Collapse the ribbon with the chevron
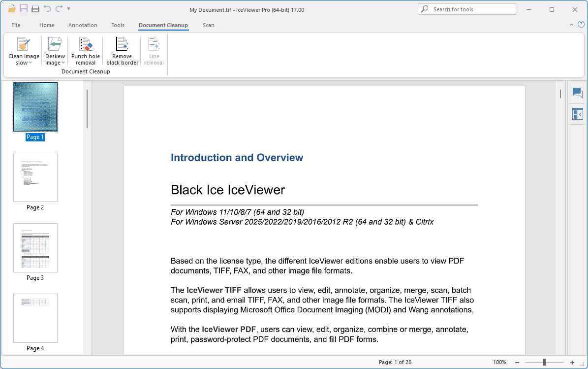This screenshot has height=369, width=588. point(571,25)
